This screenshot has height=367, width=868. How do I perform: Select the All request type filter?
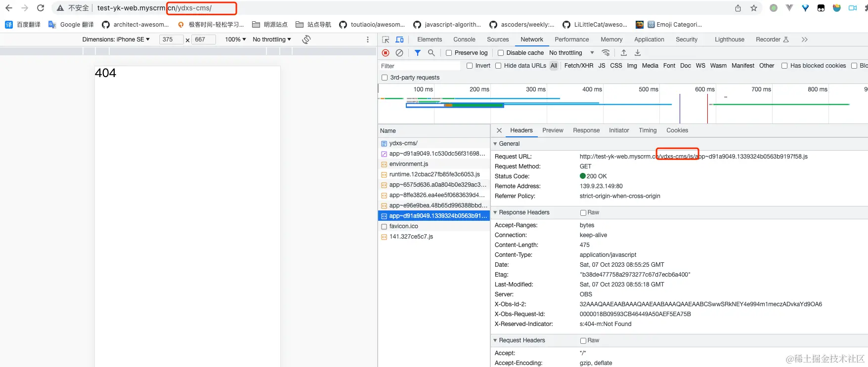(554, 66)
